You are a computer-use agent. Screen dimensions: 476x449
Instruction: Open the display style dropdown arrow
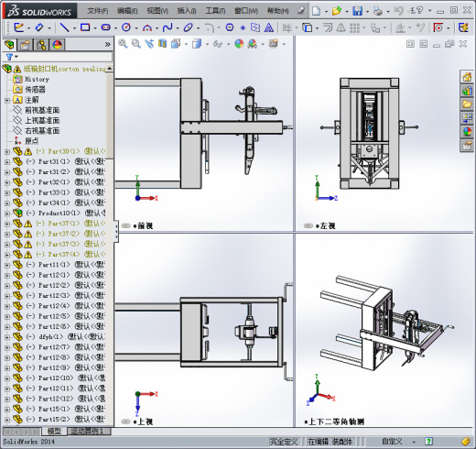pos(207,44)
